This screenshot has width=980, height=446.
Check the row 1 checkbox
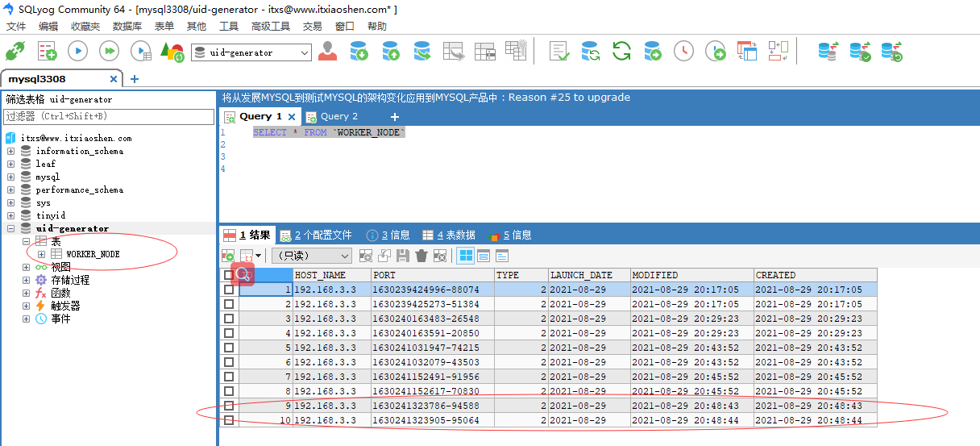tap(229, 290)
